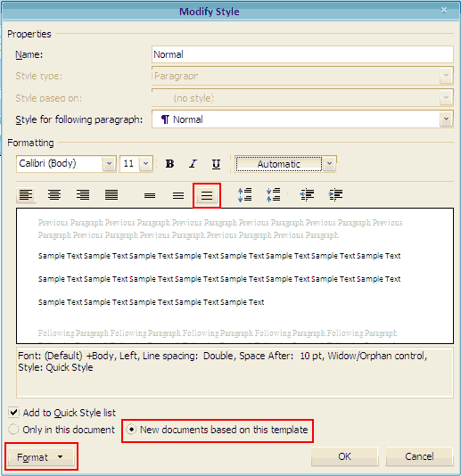
Task: Toggle Underline formatting button
Action: click(x=216, y=164)
